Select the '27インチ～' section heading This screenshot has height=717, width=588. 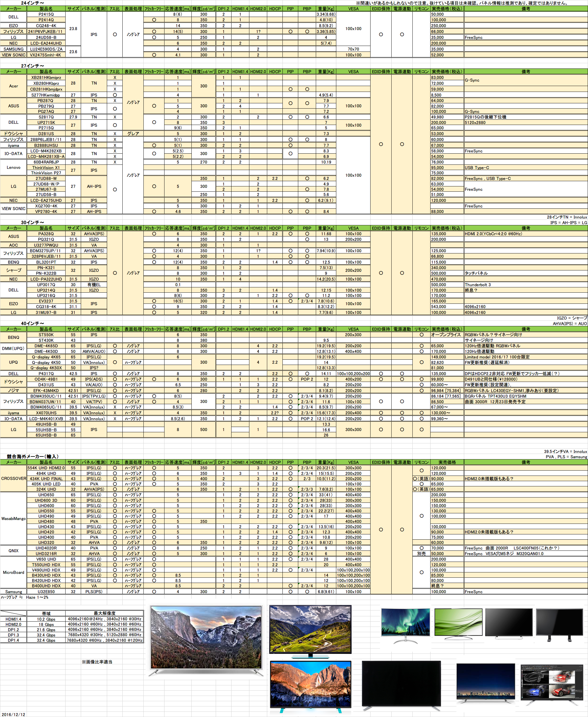(x=32, y=66)
